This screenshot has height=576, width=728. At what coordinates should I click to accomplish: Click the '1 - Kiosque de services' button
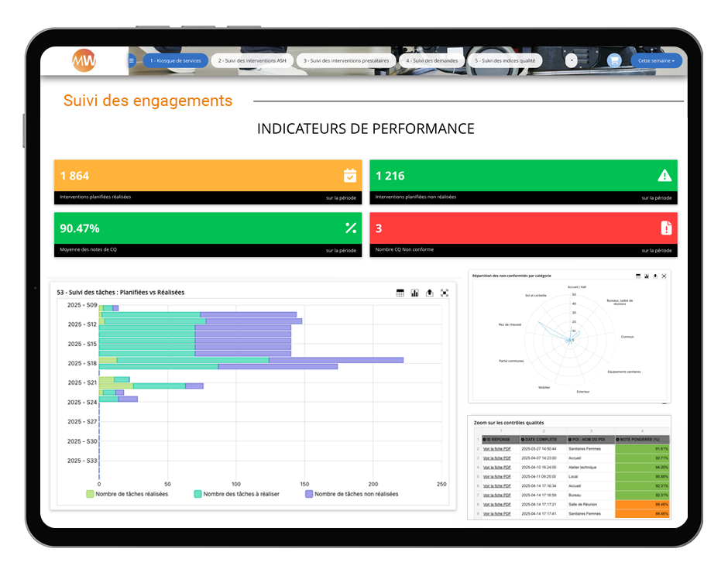pos(176,60)
